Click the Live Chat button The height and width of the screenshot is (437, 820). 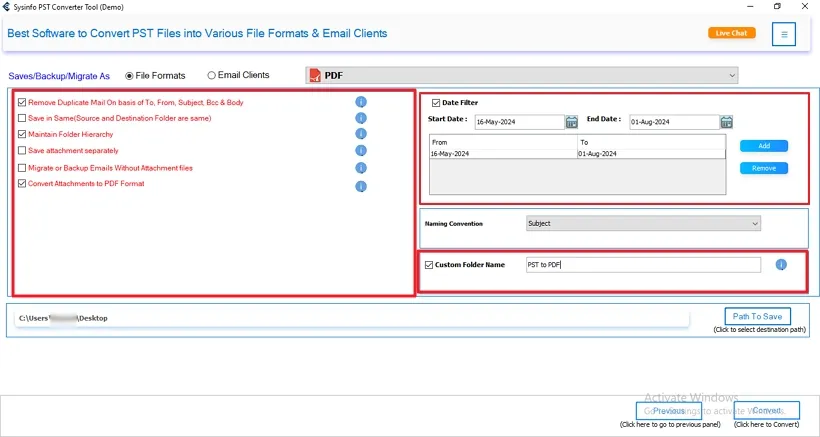click(x=732, y=33)
